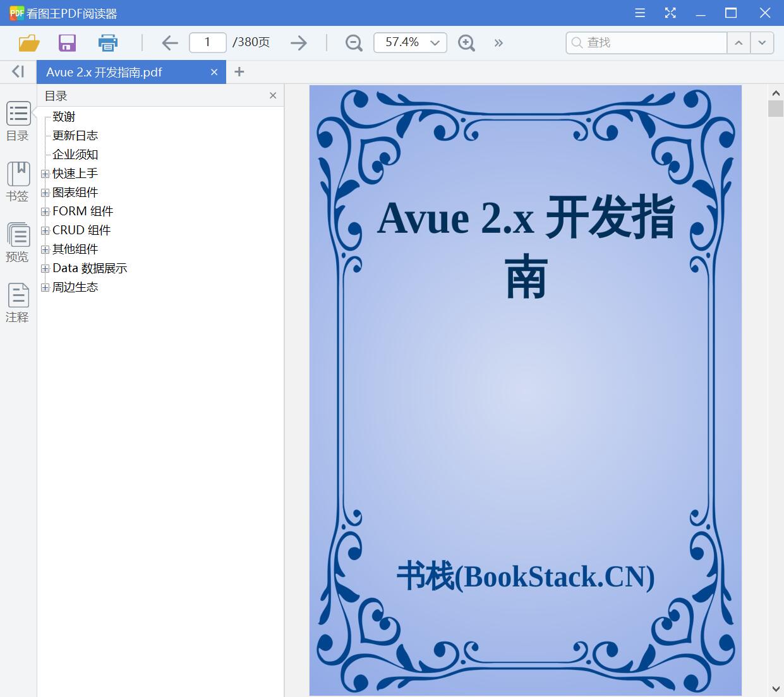Viewport: 784px width, 697px height.
Task: Open a PDF file via the folder icon
Action: [x=28, y=43]
